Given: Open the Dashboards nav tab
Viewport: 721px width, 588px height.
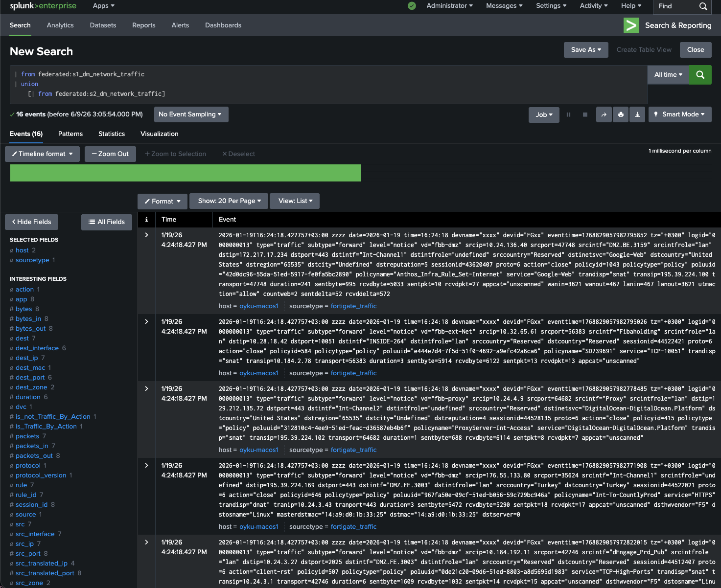Looking at the screenshot, I should point(223,25).
